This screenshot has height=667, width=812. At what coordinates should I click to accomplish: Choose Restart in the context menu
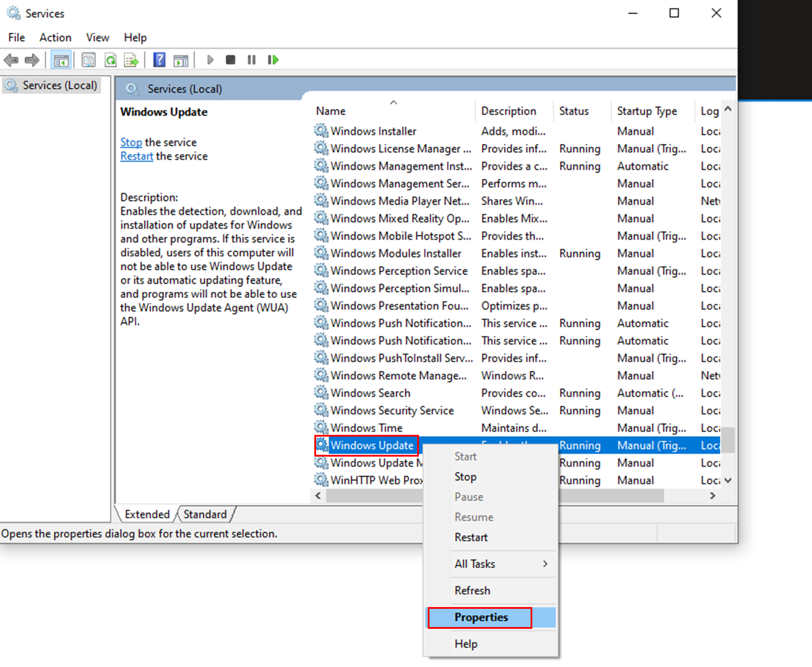coord(491,537)
